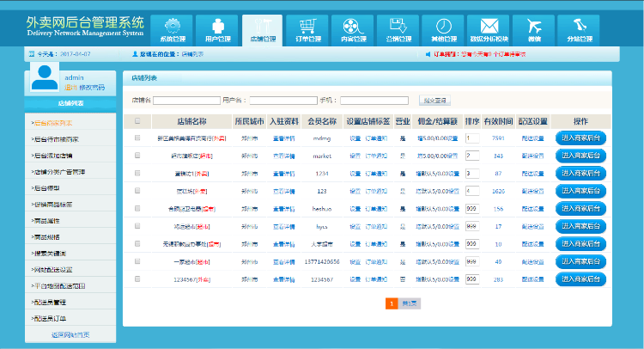The width and height of the screenshot is (644, 349).
Task: Check the row checkbox for member 1234567
Action: coord(137,279)
